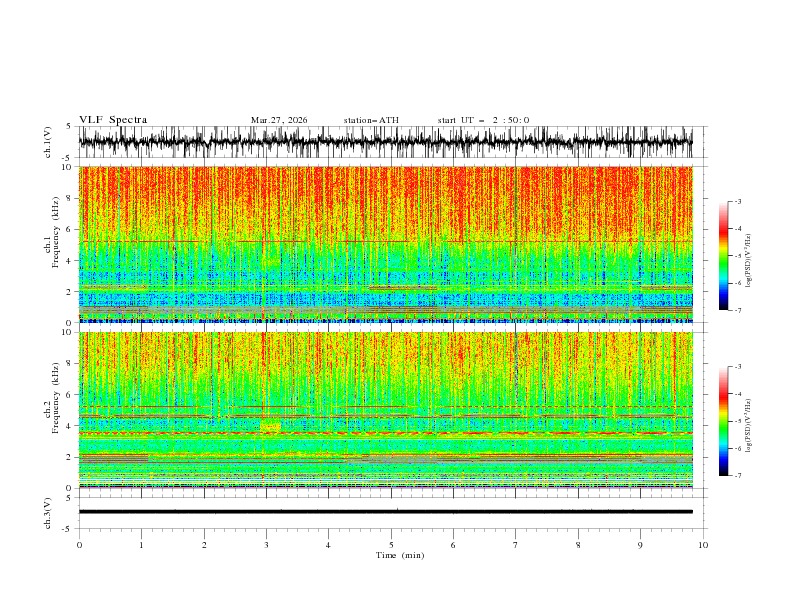Click the ch.1 spectrogram panel
Screen dimensions: 792x612
386,244
